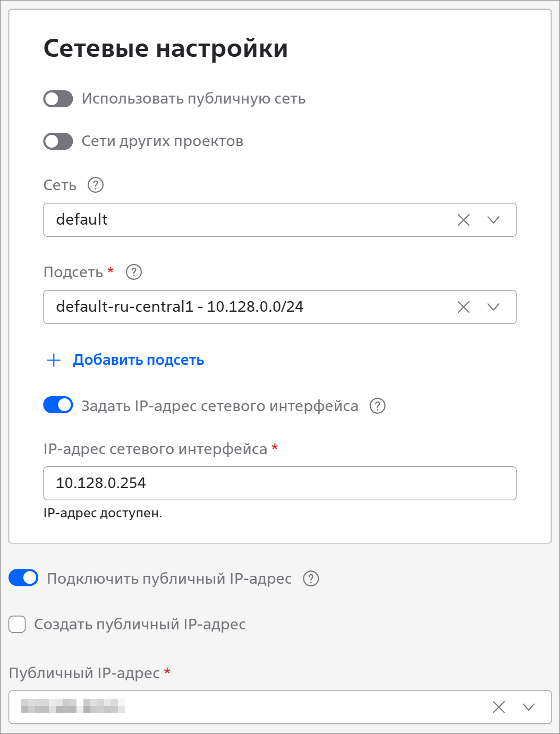Click the default-ru-central1 subnet combo box
This screenshot has width=560, height=734.
[244, 307]
